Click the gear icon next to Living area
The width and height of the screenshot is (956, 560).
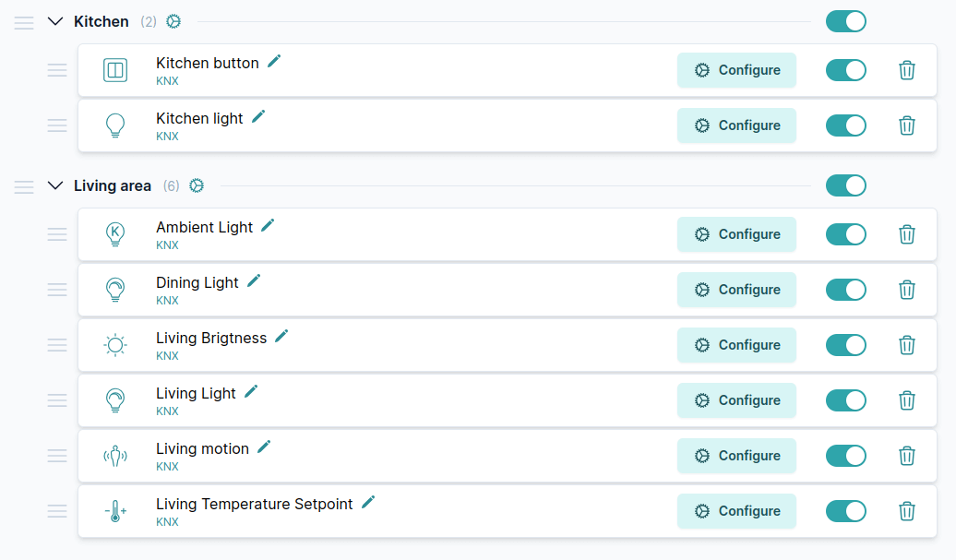tap(197, 185)
